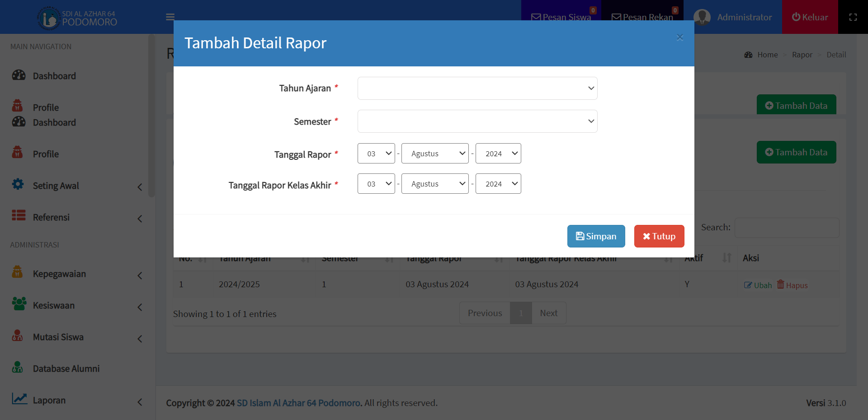Image resolution: width=868 pixels, height=420 pixels.
Task: Click the Referensi list icon
Action: tap(19, 215)
